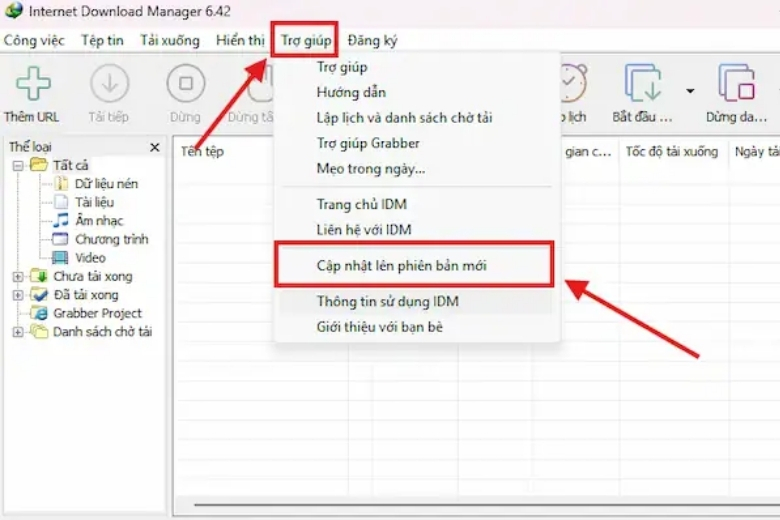Click the Video film icon

click(x=60, y=257)
